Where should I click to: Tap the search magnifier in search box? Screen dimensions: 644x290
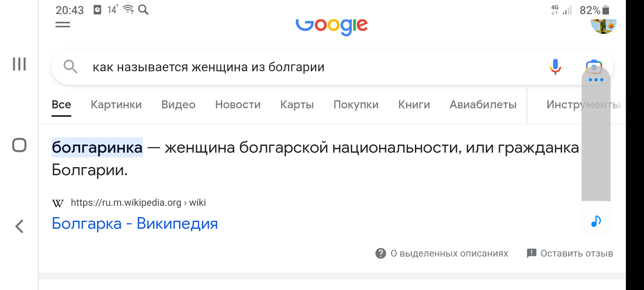pyautogui.click(x=70, y=66)
